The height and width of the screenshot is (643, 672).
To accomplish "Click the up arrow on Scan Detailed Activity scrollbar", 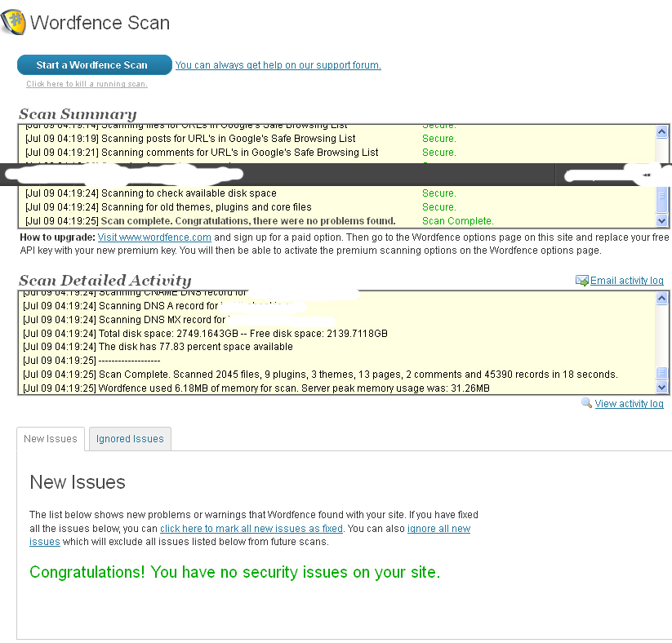I will 661,298.
